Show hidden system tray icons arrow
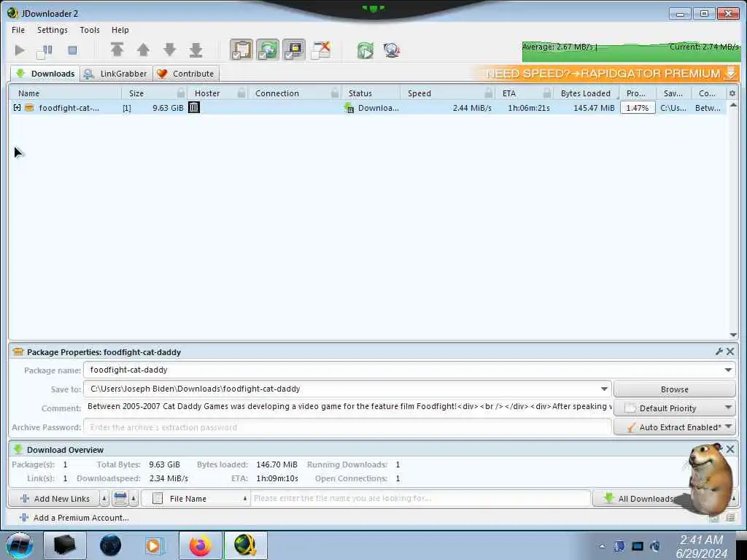This screenshot has height=560, width=747. [602, 546]
